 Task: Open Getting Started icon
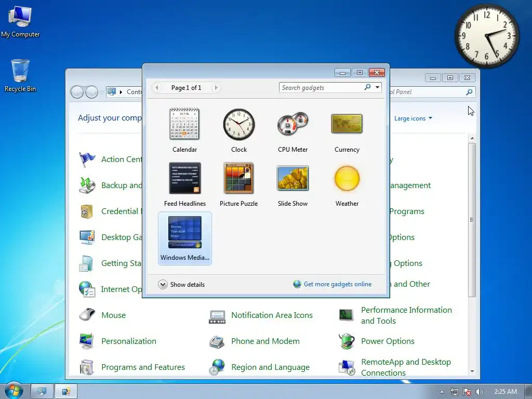86,263
